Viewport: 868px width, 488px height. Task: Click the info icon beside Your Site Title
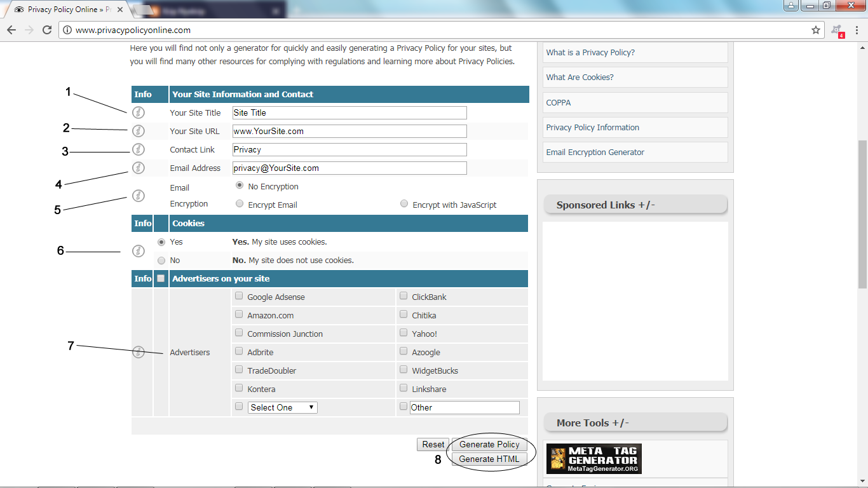[x=139, y=112]
